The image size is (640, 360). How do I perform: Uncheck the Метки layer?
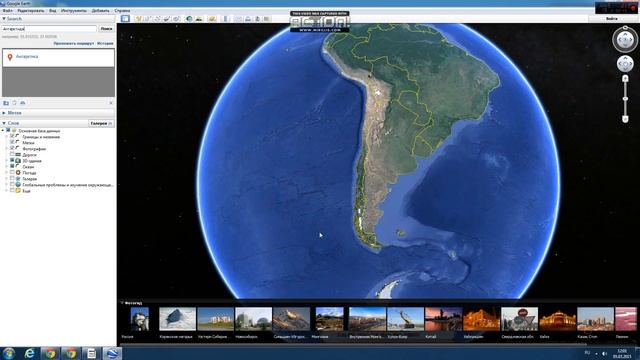point(12,143)
